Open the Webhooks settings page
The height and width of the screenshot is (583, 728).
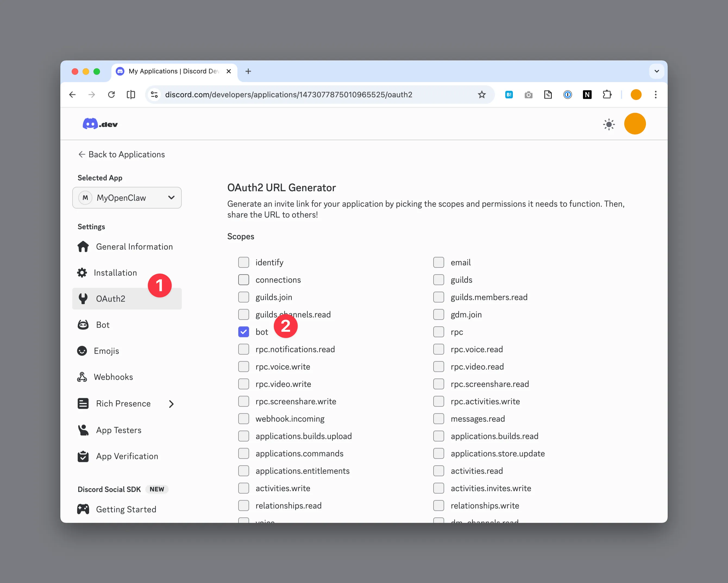[x=113, y=377]
